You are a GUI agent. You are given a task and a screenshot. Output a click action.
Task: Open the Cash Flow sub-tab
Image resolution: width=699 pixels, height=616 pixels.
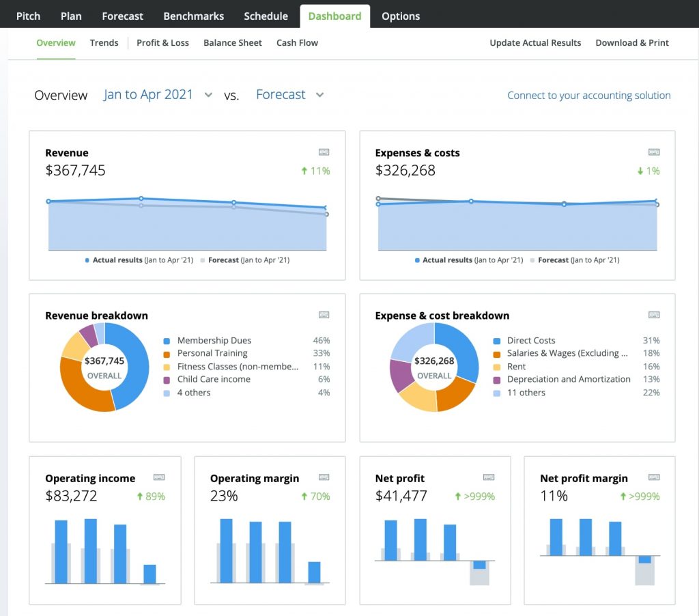(298, 43)
